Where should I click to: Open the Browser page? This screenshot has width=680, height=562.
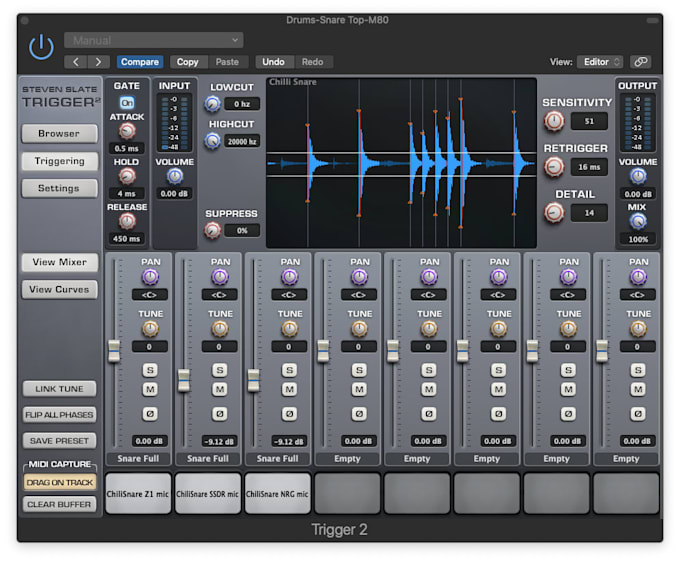click(59, 134)
